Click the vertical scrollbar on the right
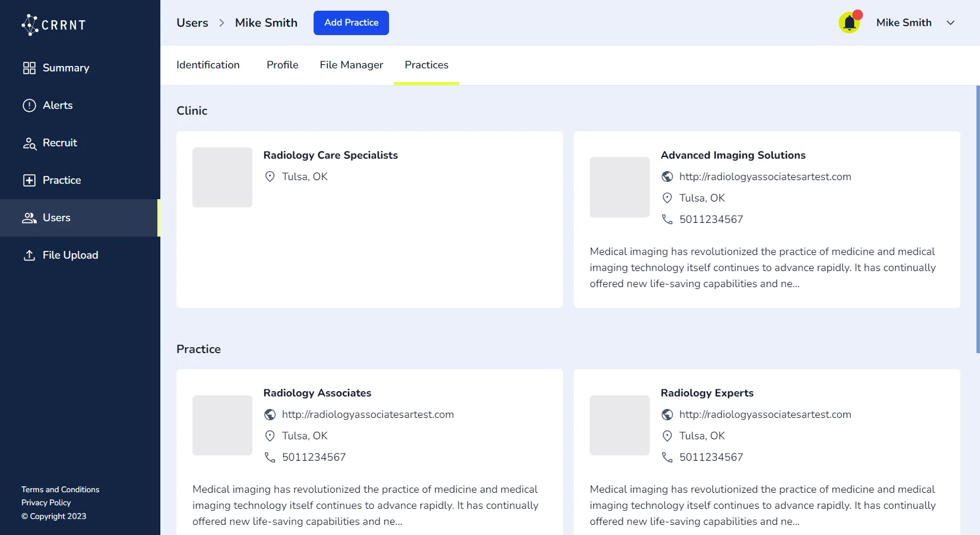Screen dimensions: 980x535 pyautogui.click(x=978, y=220)
